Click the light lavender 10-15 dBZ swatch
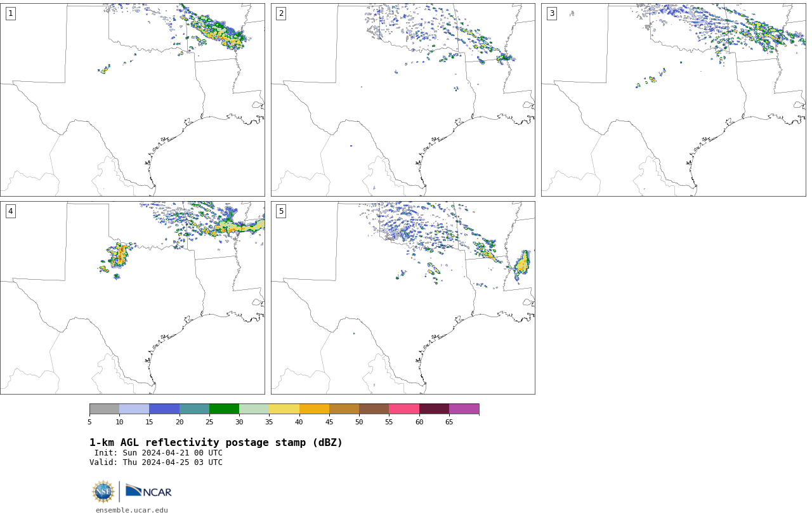 click(134, 409)
